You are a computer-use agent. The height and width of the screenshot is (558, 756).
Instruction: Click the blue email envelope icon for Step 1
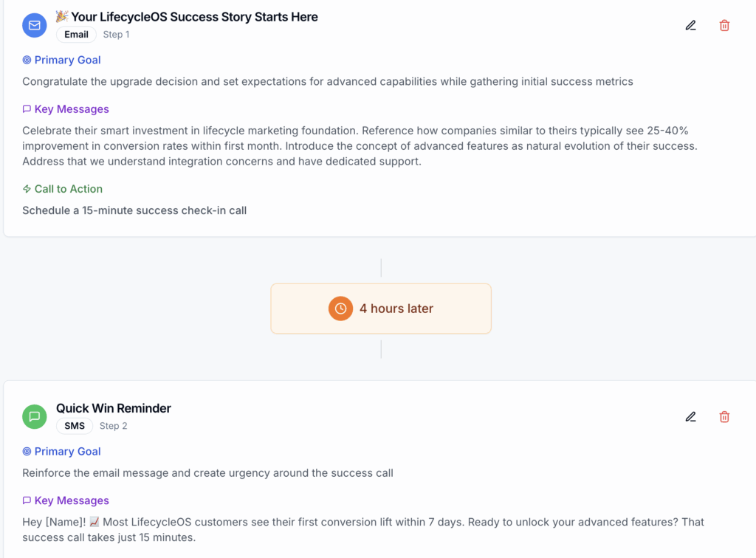click(34, 25)
